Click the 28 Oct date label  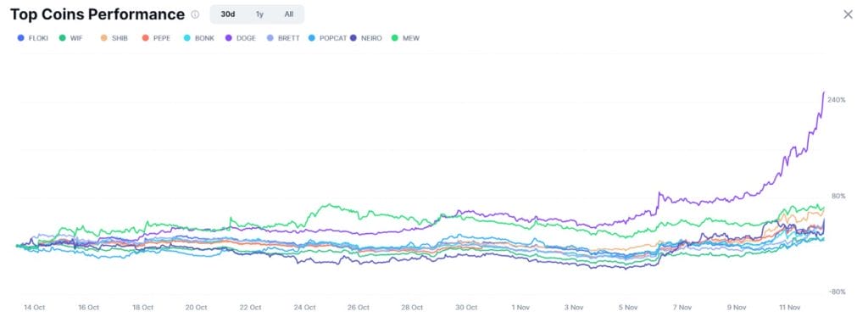click(413, 307)
